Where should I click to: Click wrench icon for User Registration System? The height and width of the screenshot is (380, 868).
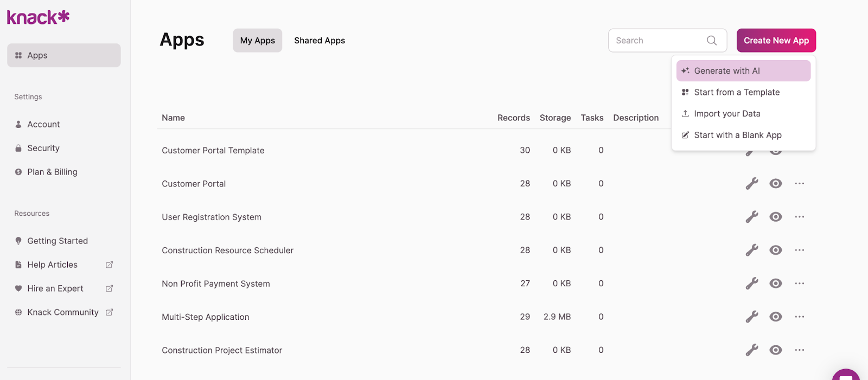pyautogui.click(x=751, y=217)
